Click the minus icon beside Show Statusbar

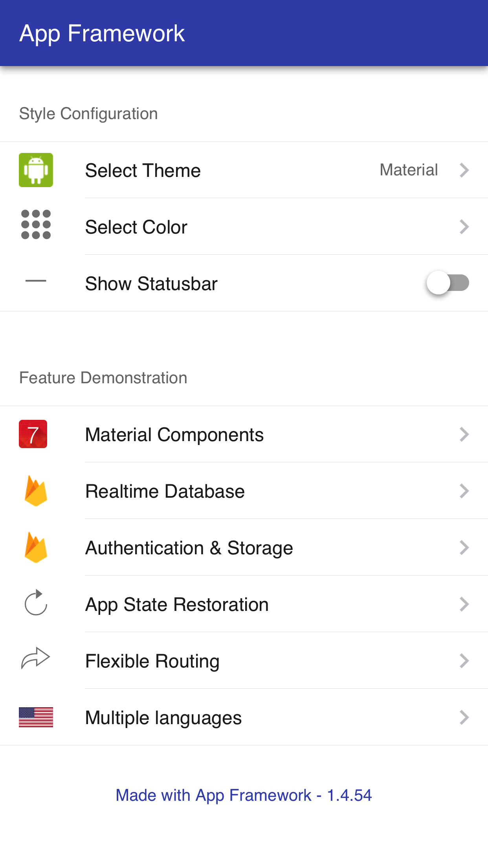(x=36, y=281)
